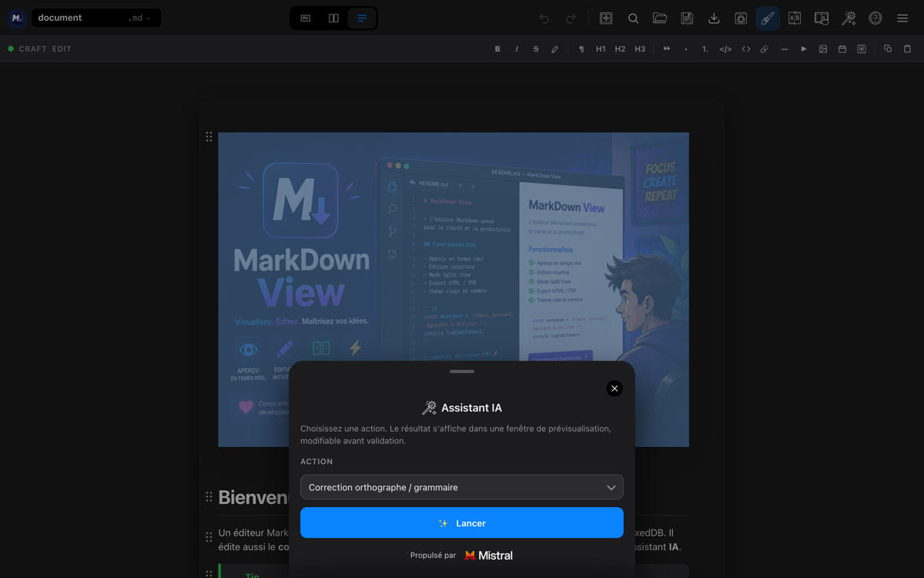924x578 pixels.
Task: Click the play triangle toolbar icon
Action: tap(804, 49)
